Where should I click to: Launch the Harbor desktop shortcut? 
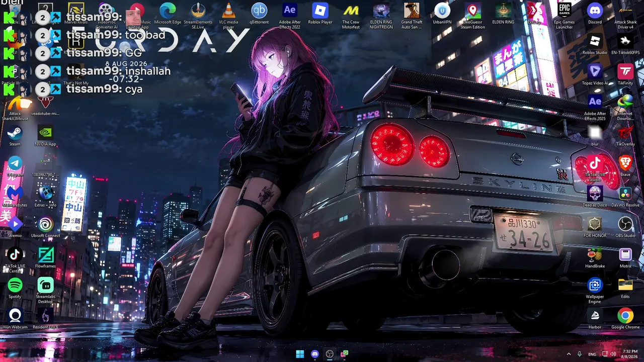(595, 319)
